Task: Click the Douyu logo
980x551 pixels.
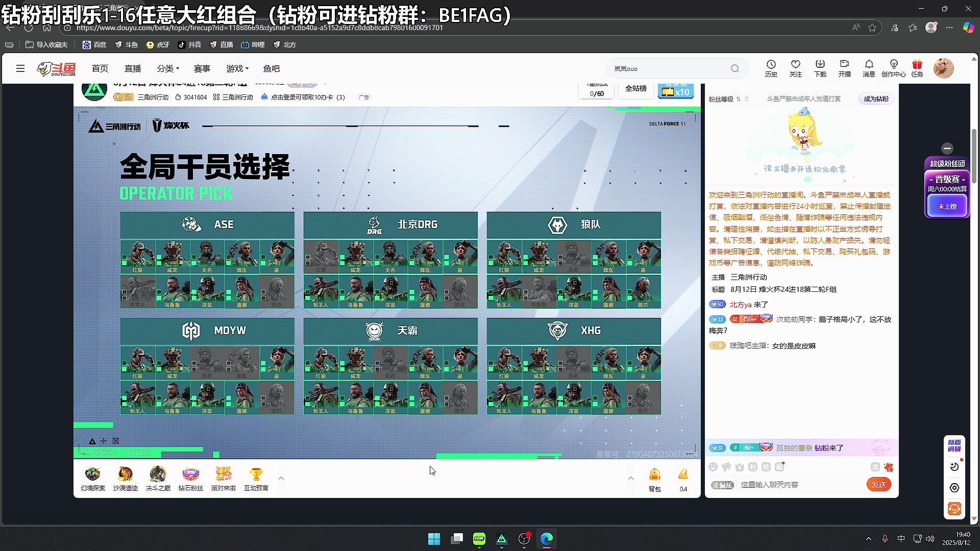Action: 57,68
